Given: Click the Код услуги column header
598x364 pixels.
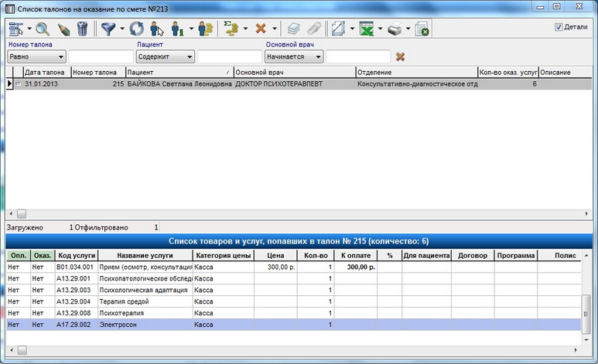Looking at the screenshot, I should click(77, 255).
